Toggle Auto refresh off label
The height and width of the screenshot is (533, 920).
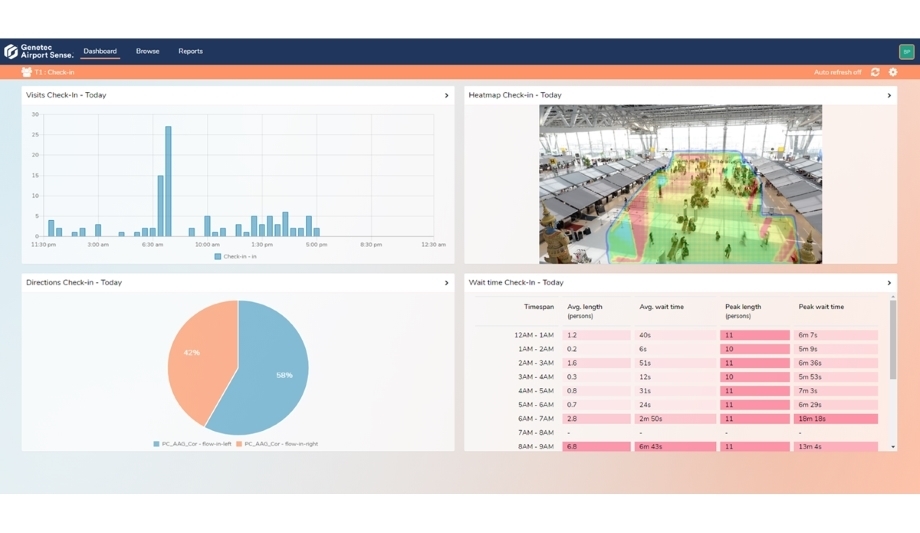click(837, 72)
